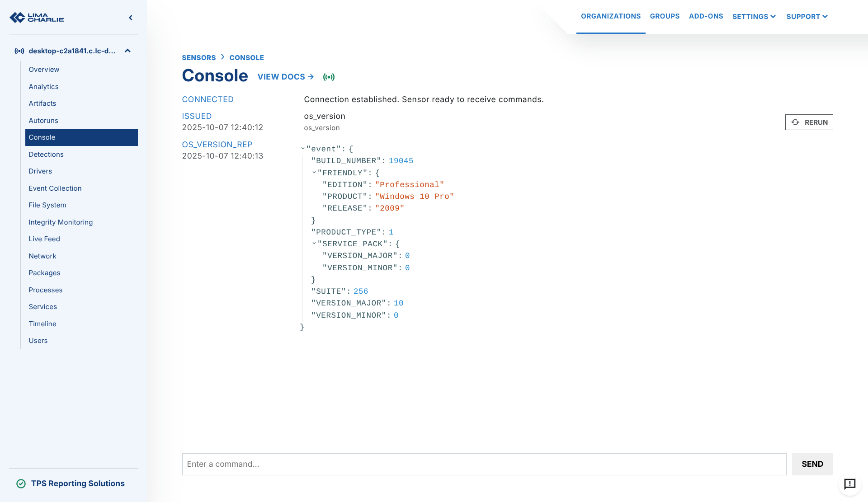This screenshot has height=502, width=868.
Task: Open the View Docs link
Action: 285,77
